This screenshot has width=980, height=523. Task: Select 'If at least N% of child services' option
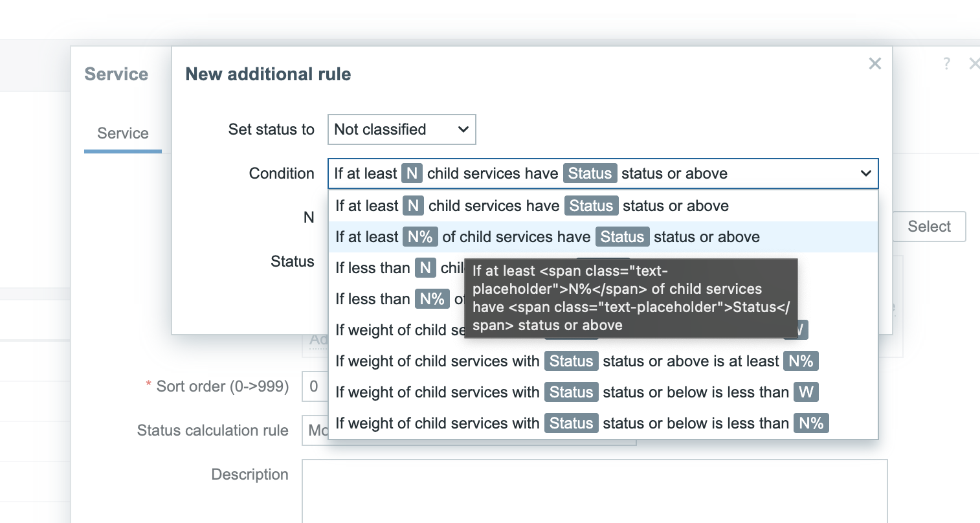coord(547,237)
